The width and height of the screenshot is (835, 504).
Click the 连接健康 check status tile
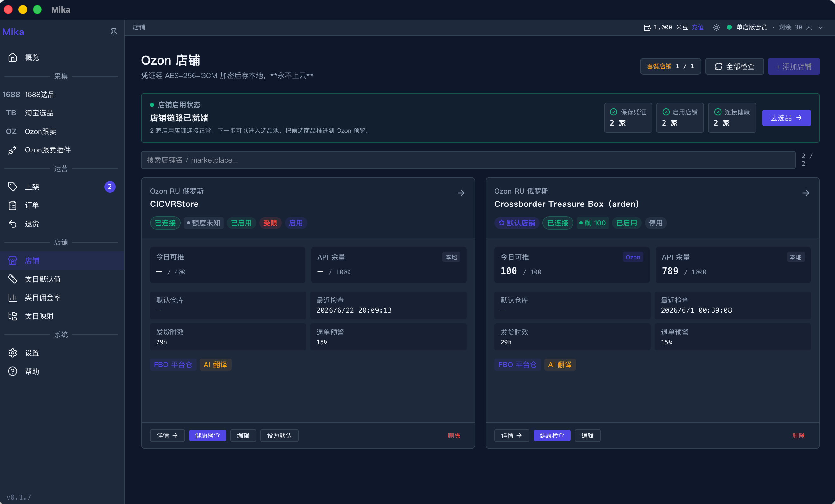coord(732,118)
